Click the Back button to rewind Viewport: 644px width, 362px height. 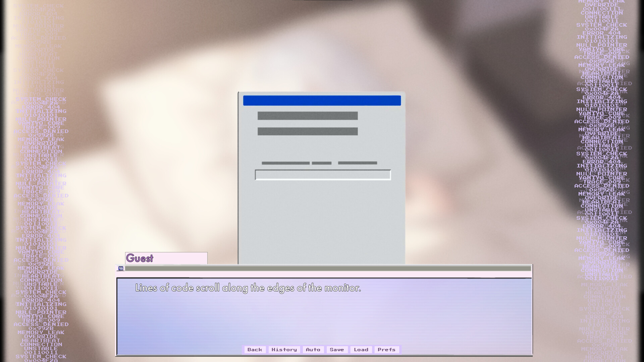[255, 350]
